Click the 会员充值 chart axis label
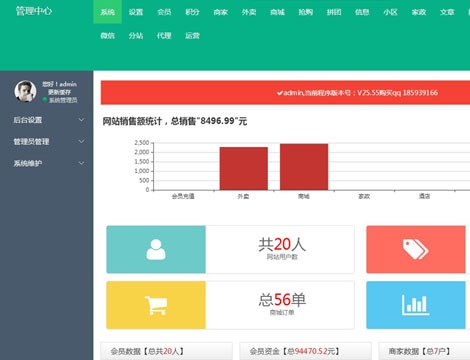This screenshot has width=470, height=360. click(x=183, y=196)
